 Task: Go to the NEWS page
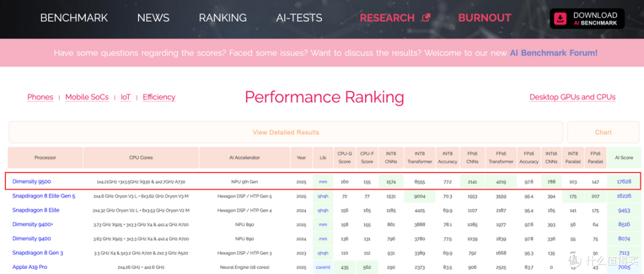pos(153,18)
